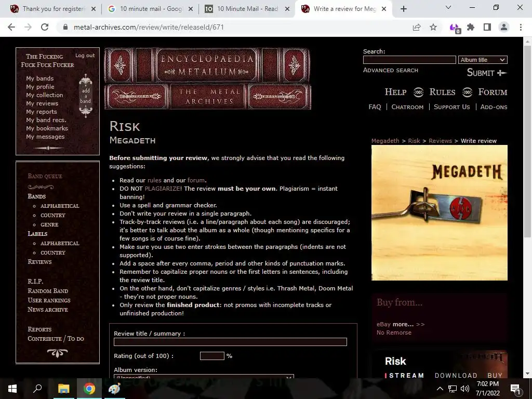Toggle the browser side panel icon

tap(487, 27)
